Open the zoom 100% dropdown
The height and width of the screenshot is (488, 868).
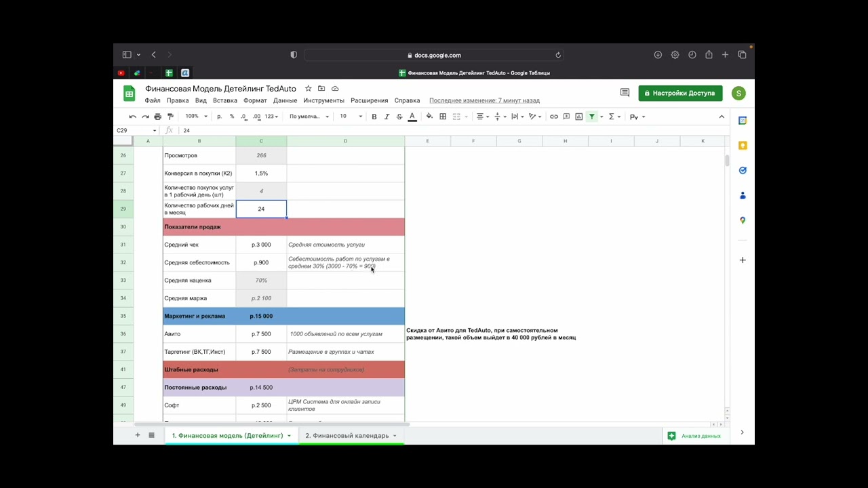coord(196,117)
